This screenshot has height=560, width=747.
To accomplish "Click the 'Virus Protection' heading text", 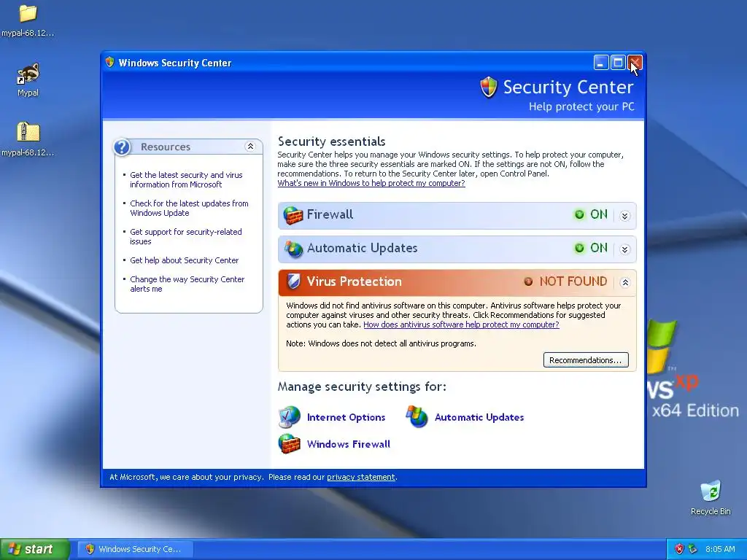I will pos(355,281).
